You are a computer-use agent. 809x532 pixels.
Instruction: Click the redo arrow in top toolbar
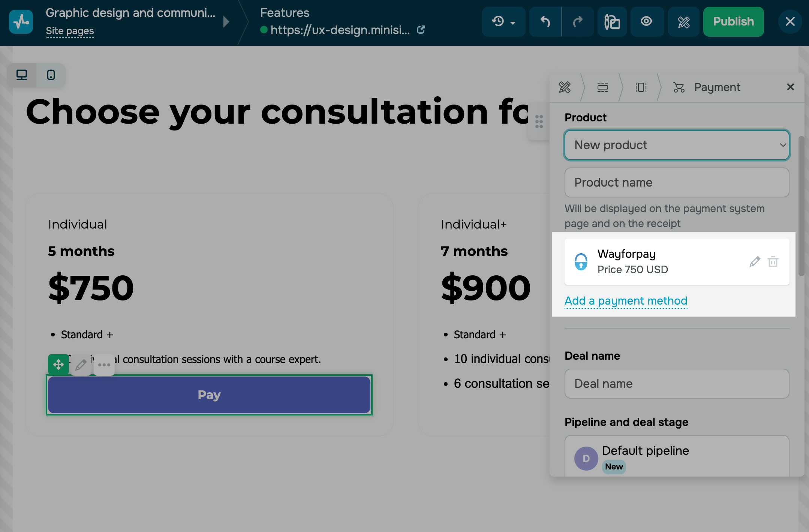[x=578, y=22]
